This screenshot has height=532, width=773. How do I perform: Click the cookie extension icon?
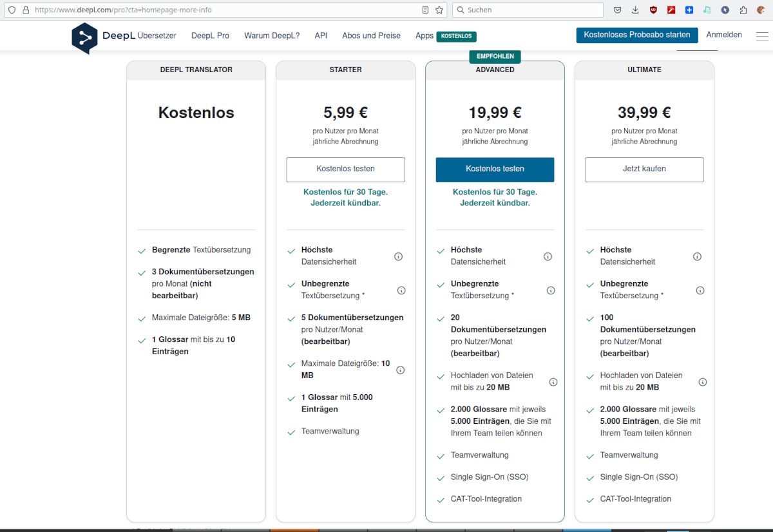(761, 10)
